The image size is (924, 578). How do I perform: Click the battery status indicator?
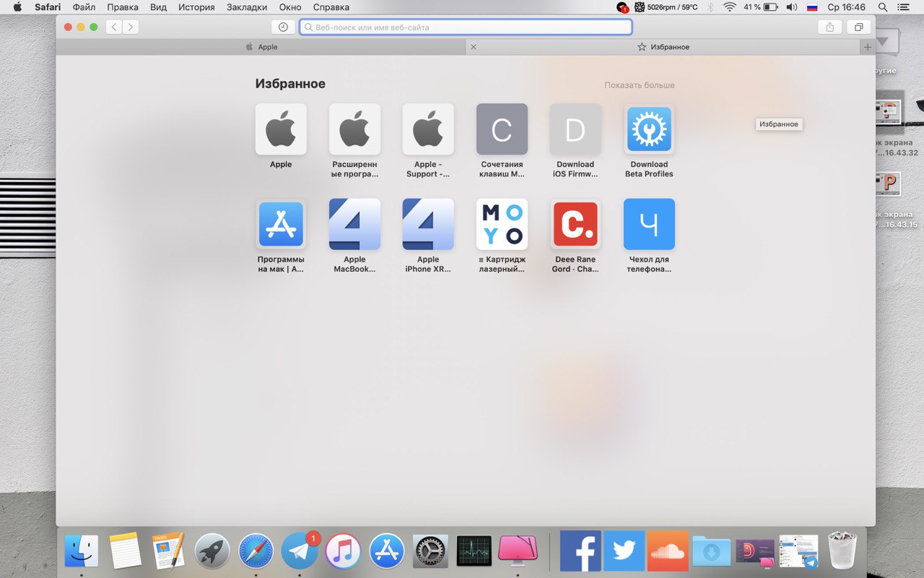click(x=761, y=7)
